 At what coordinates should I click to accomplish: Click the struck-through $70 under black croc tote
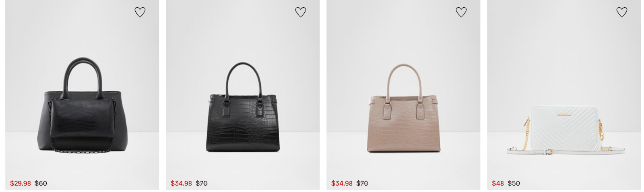pos(201,183)
